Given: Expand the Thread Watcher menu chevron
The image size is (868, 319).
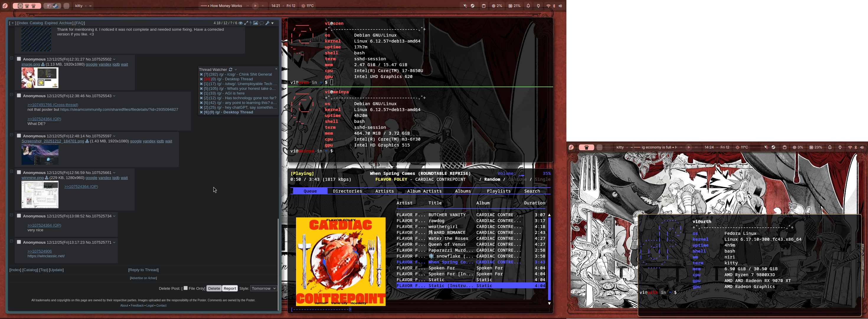Looking at the screenshot, I should pyautogui.click(x=236, y=70).
